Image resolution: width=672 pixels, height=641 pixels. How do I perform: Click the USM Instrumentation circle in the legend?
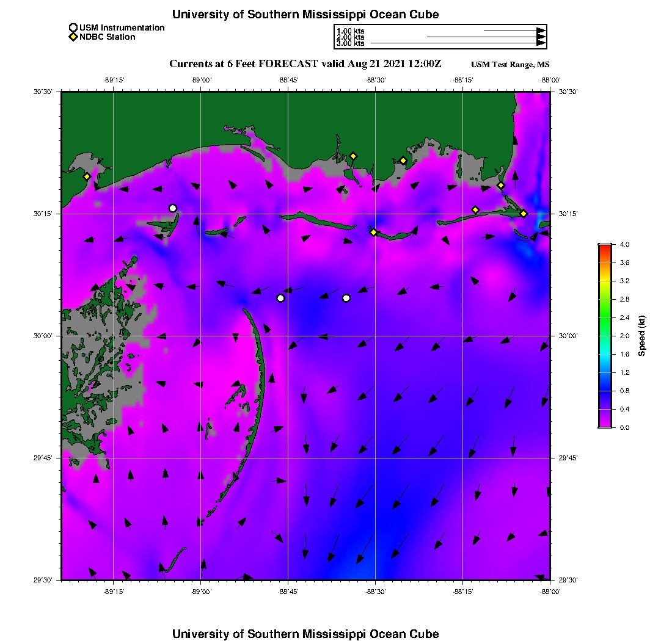coord(73,27)
